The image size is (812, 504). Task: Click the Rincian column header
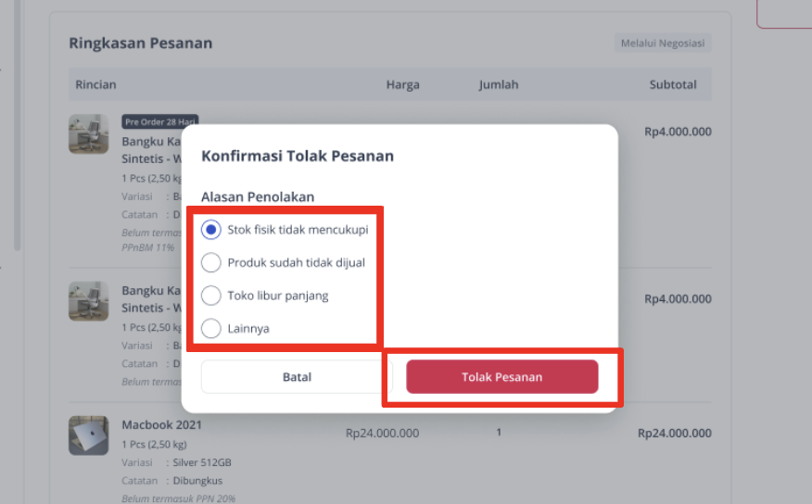[95, 84]
